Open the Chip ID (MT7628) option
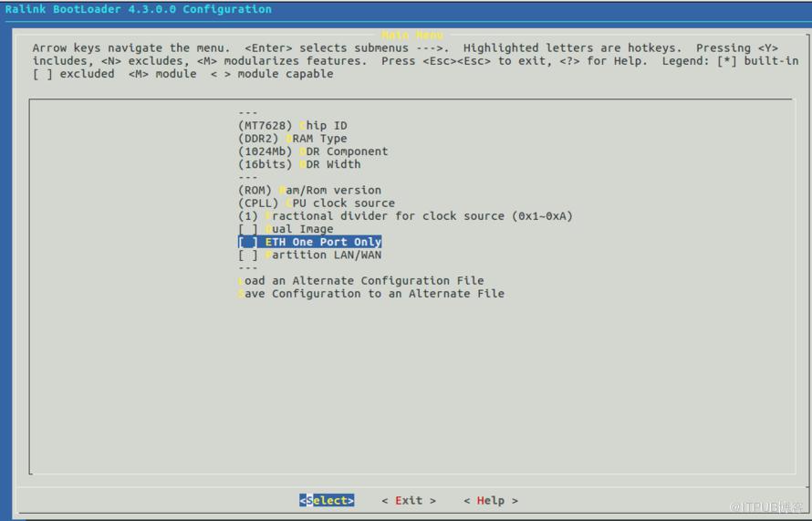The width and height of the screenshot is (812, 521). 293,125
